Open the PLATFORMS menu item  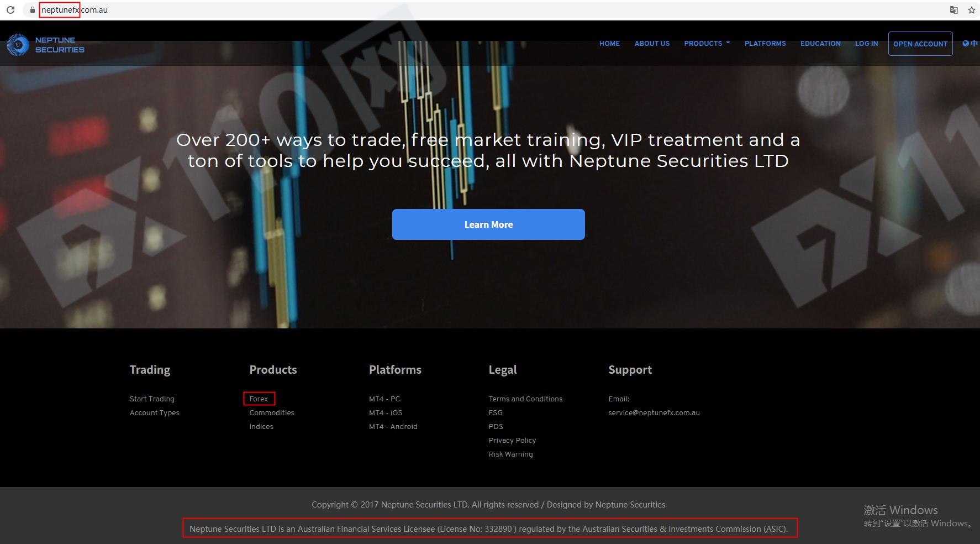click(765, 43)
